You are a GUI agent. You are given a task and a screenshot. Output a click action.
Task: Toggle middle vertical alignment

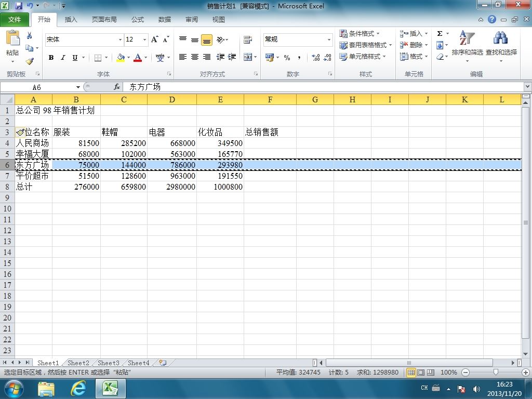pos(195,39)
